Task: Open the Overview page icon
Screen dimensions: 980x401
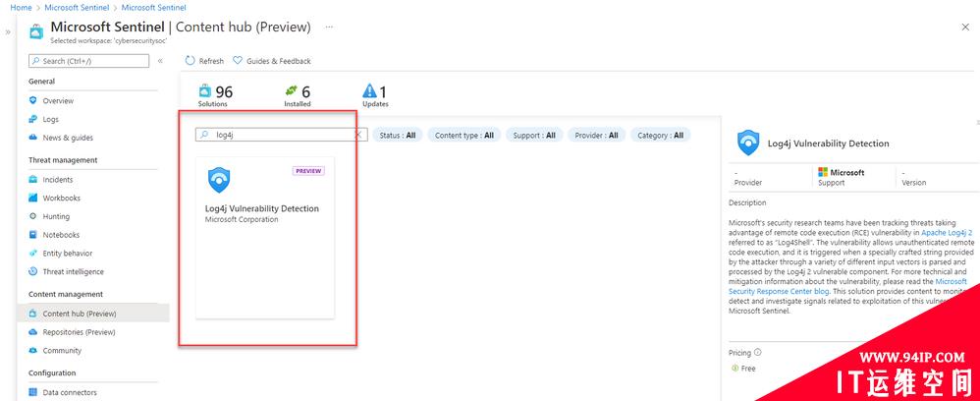Action: 33,100
